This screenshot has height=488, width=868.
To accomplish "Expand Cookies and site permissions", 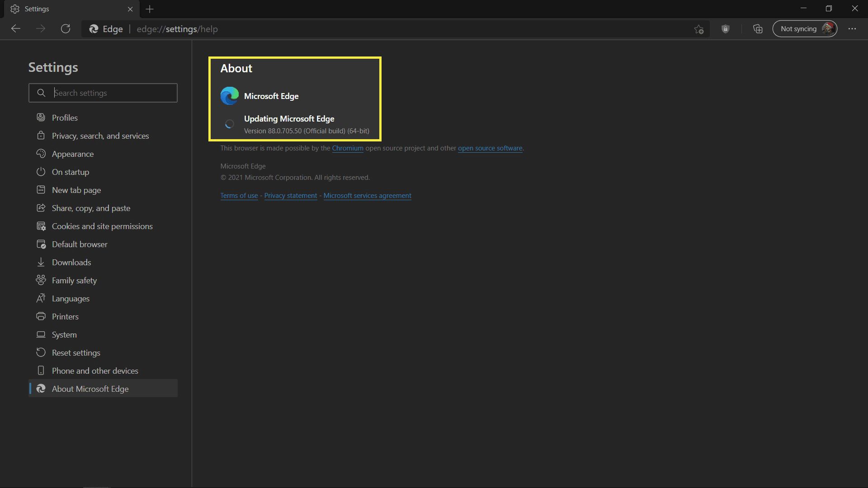I will click(x=102, y=225).
